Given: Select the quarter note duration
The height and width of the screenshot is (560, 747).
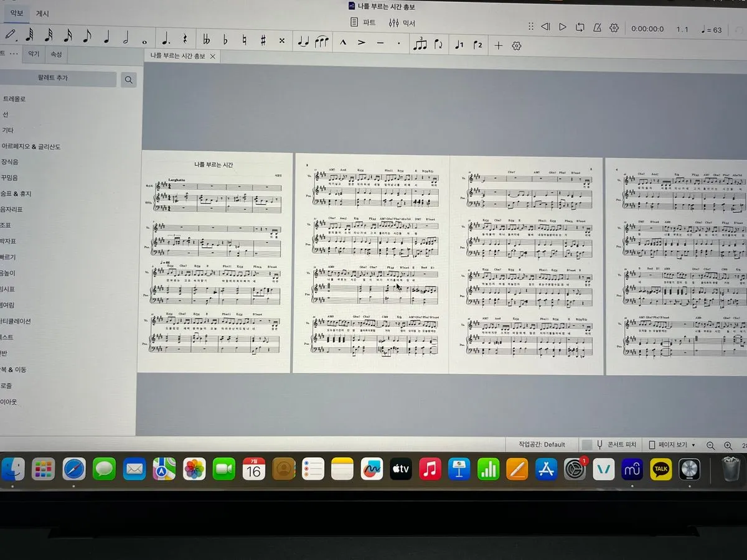Looking at the screenshot, I should click(106, 38).
